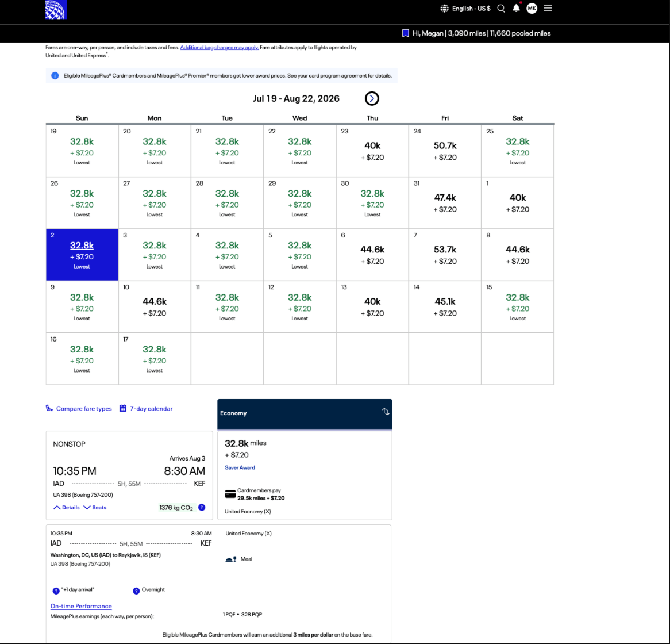Select 32.8k miles Economy fare card
This screenshot has height=644, width=670.
coord(305,476)
